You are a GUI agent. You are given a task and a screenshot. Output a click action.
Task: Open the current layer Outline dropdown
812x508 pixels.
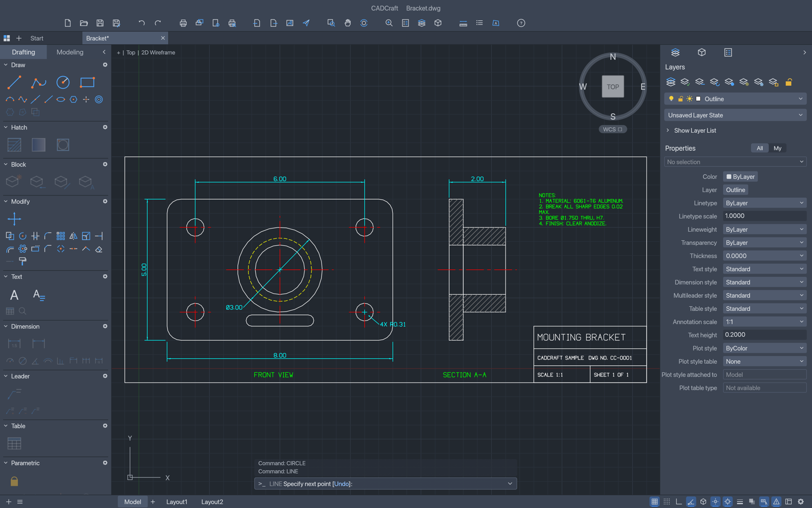click(x=735, y=99)
